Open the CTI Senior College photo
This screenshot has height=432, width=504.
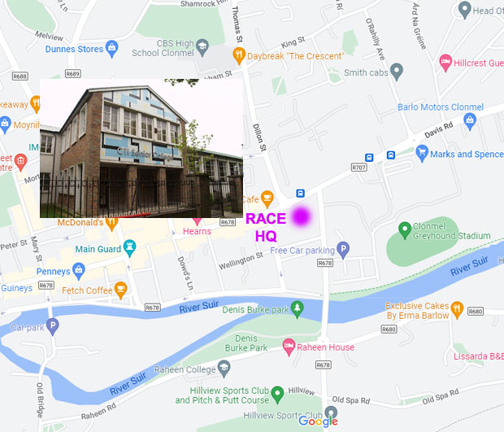(141, 148)
